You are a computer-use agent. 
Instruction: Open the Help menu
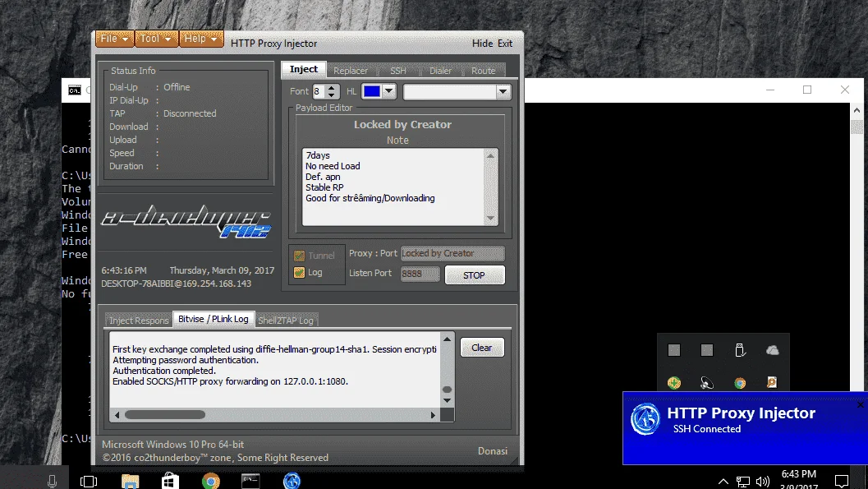[201, 39]
